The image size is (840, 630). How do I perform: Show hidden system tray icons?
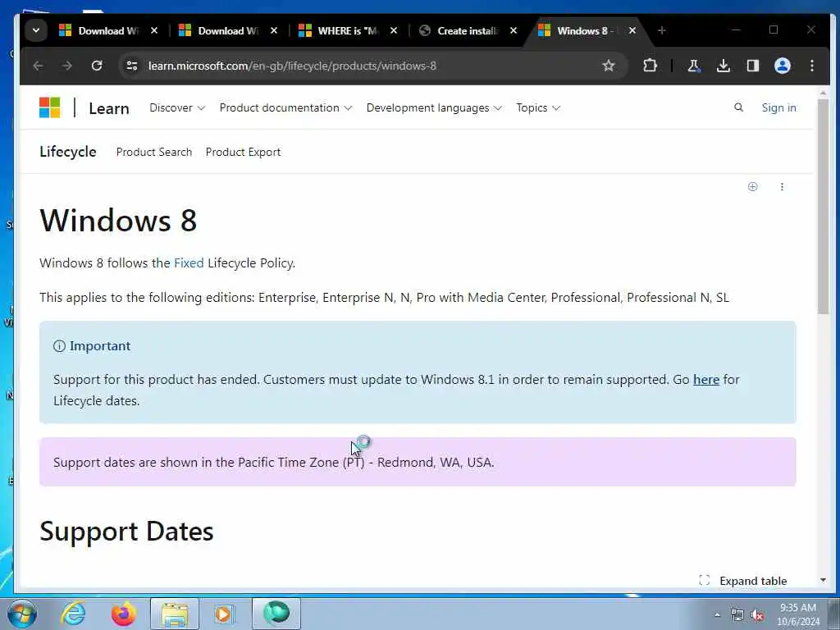click(x=717, y=615)
